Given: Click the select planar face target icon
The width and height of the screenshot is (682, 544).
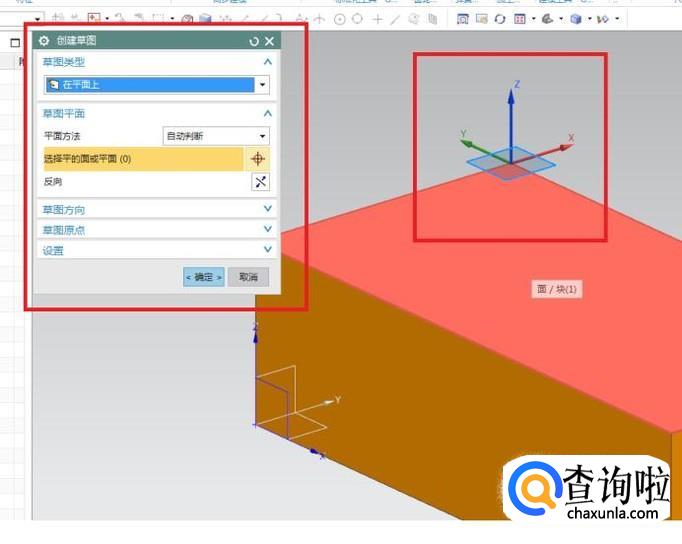Looking at the screenshot, I should pos(258,159).
